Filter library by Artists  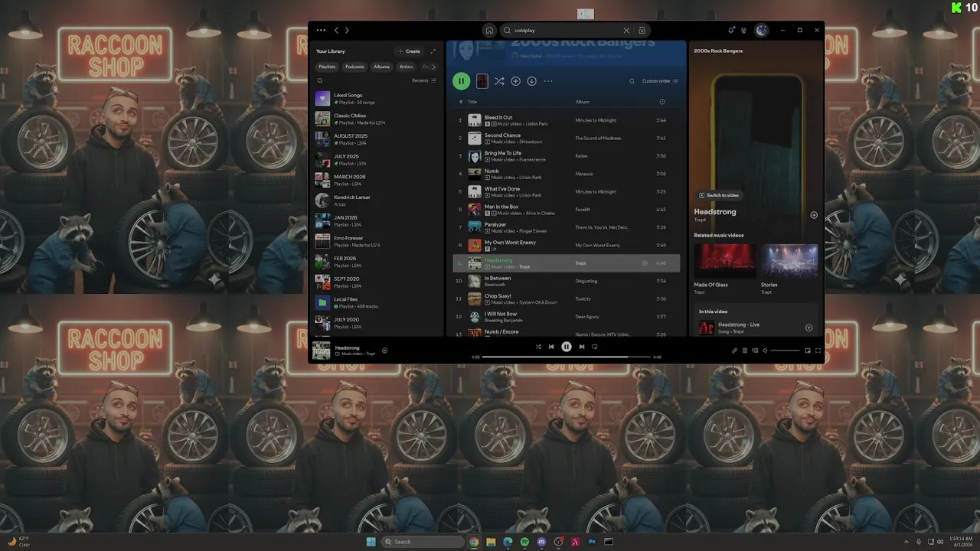[x=406, y=67]
